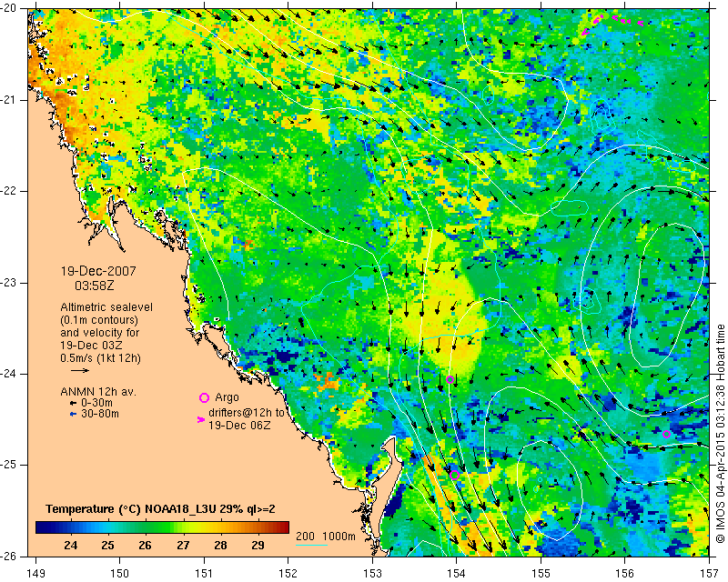Click the longitude axis label '155'
Screen dimensions: 728x582
(541, 574)
